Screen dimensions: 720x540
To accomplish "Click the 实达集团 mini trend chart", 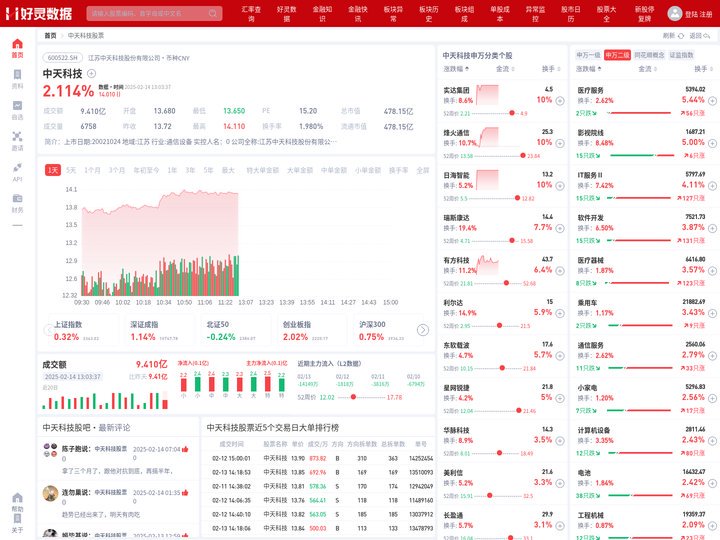I will point(487,95).
